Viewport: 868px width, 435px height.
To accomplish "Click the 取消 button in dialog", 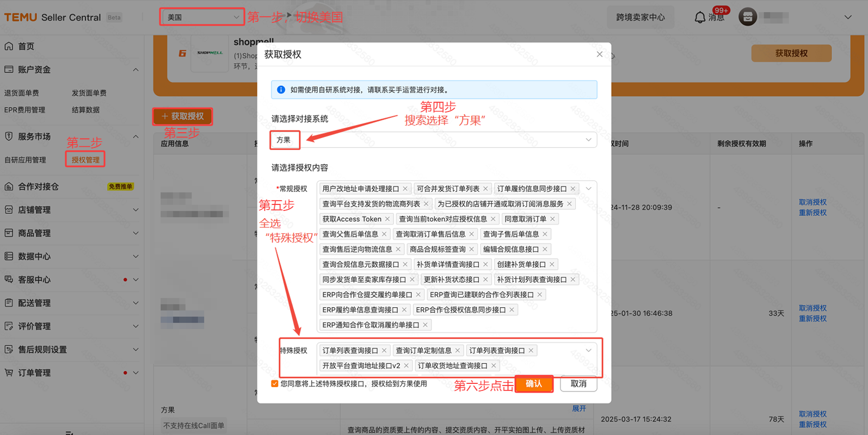I will click(578, 384).
